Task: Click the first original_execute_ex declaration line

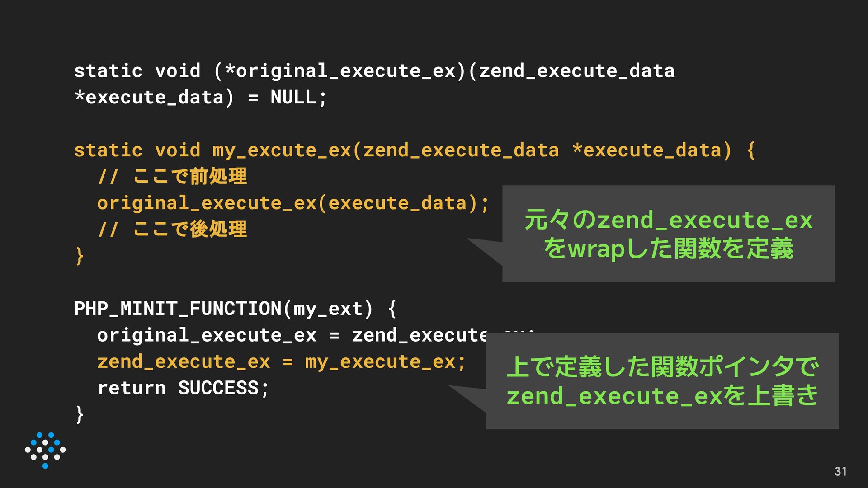Action: [x=374, y=71]
